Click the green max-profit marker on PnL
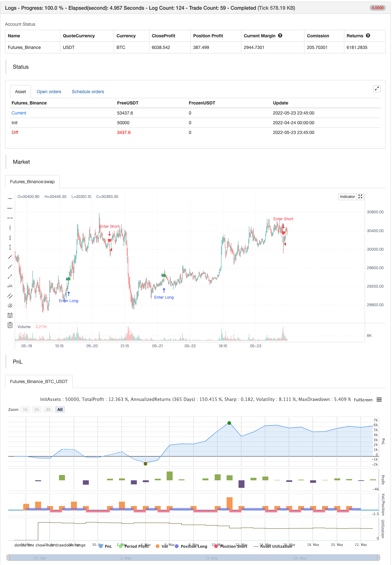 229,423
